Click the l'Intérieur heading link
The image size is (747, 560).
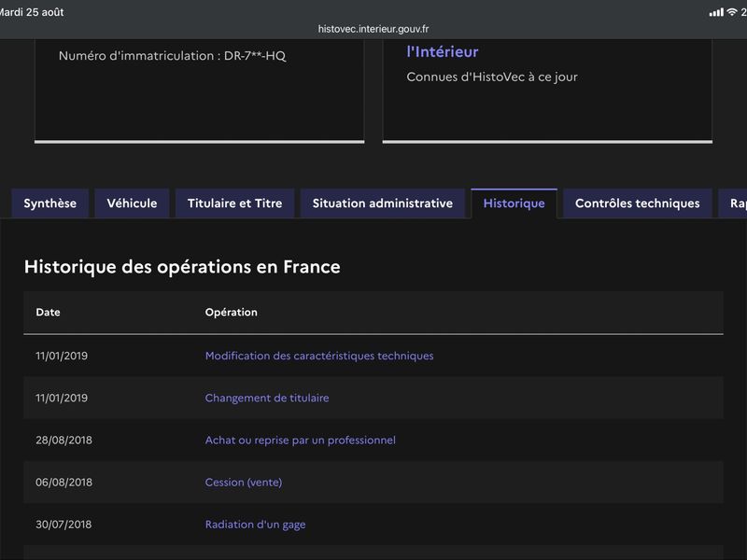pos(443,51)
